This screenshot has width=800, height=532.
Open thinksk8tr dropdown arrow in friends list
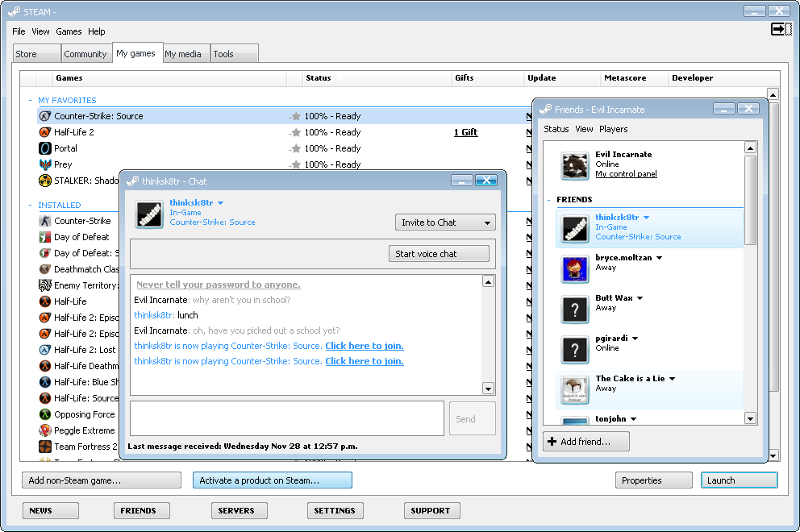[x=647, y=218]
